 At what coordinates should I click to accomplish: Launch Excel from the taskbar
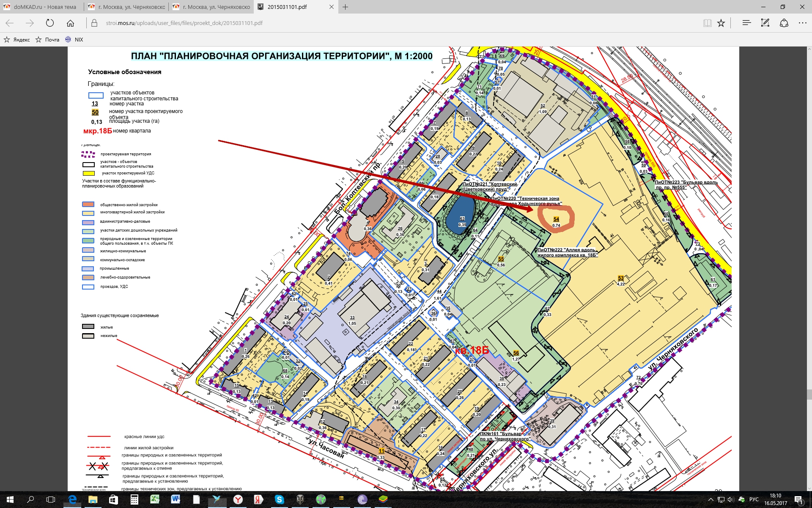155,500
